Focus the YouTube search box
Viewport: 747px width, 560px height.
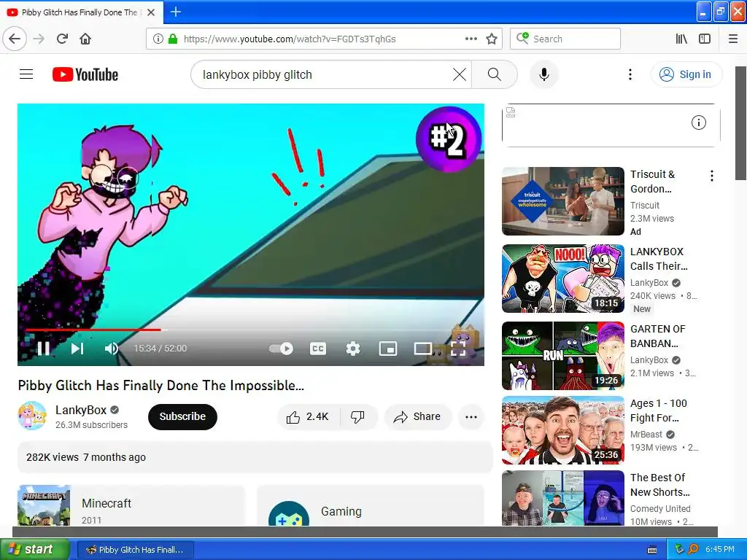tap(324, 74)
